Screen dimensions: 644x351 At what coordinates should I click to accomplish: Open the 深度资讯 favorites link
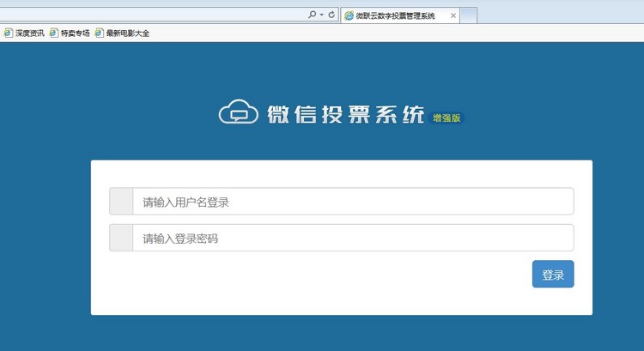24,33
